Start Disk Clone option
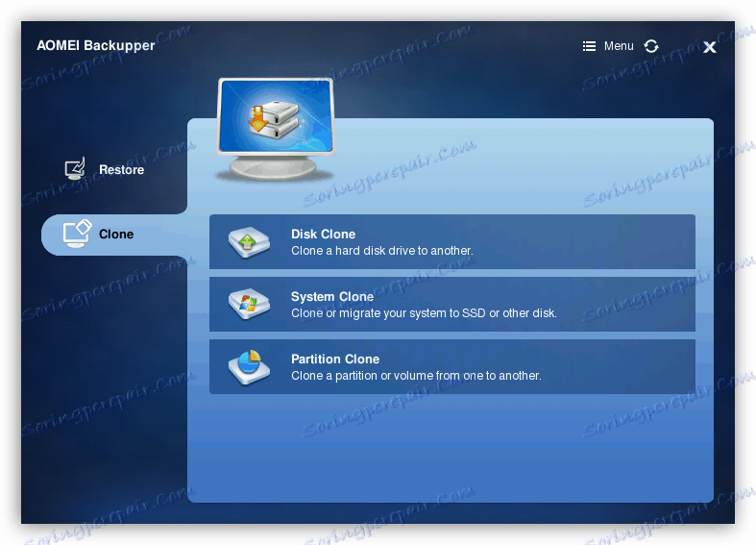Viewport: 756px width, 545px height. coord(452,241)
